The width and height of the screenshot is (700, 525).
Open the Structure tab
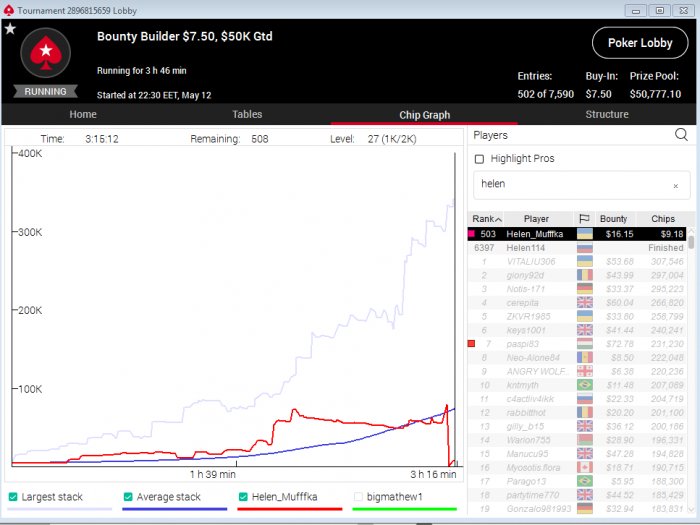607,114
